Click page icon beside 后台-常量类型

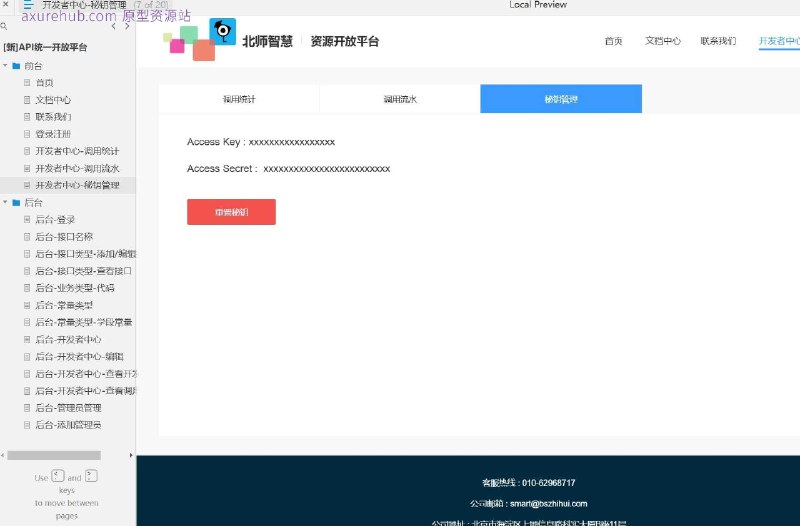[27, 305]
